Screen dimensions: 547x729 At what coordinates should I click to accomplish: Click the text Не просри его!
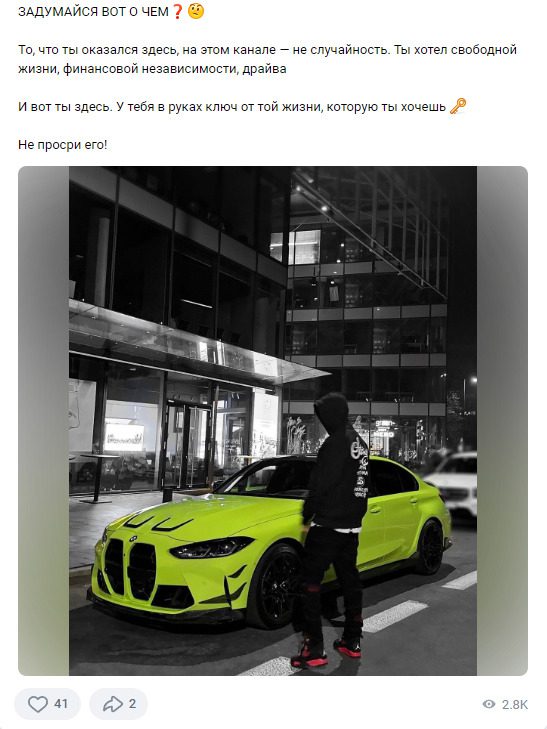coord(62,145)
